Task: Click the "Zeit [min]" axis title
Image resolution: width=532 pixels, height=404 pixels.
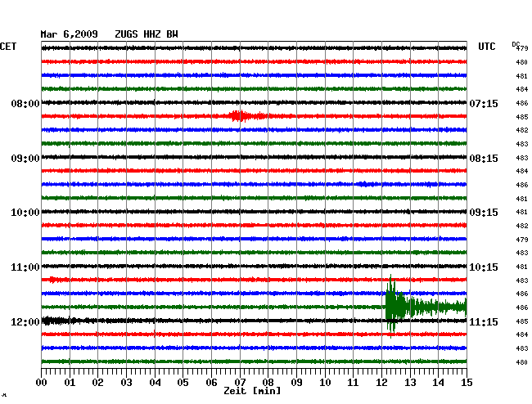Action: pos(252,391)
